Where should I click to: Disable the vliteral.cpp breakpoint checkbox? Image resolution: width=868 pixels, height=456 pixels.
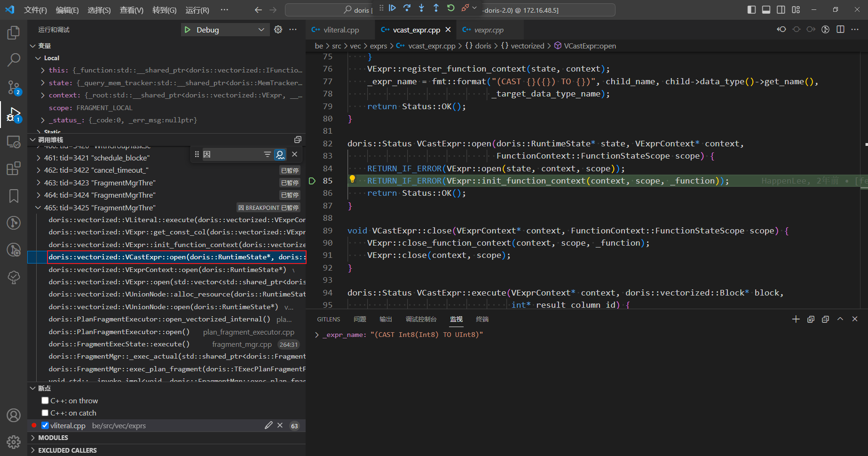click(x=45, y=425)
